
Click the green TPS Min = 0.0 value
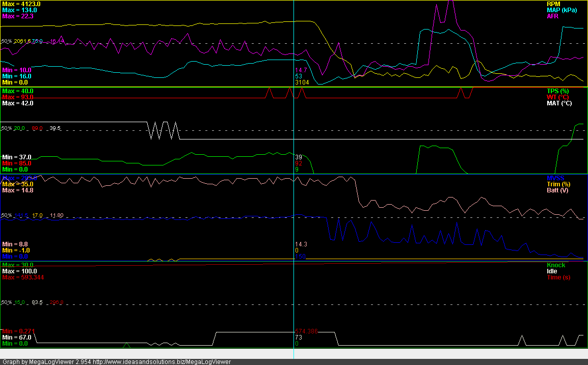pos(15,169)
